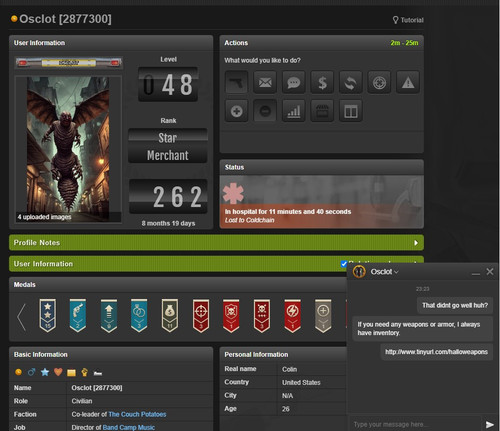Select the red lightning bolt medal
The image size is (500, 431).
click(292, 315)
